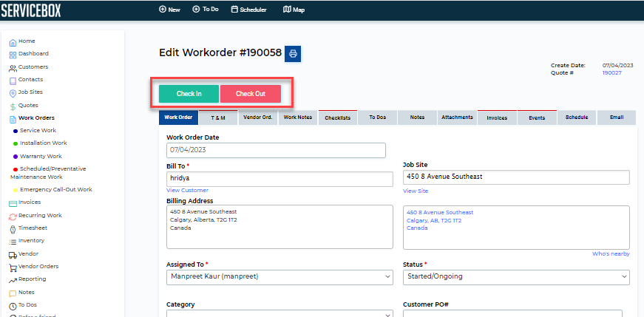This screenshot has height=317, width=644.
Task: Click the Bill To field
Action: click(x=279, y=179)
